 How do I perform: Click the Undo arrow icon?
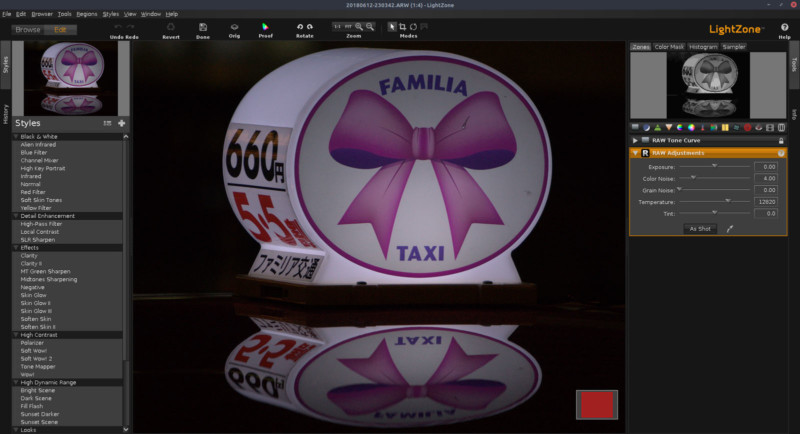pyautogui.click(x=118, y=27)
